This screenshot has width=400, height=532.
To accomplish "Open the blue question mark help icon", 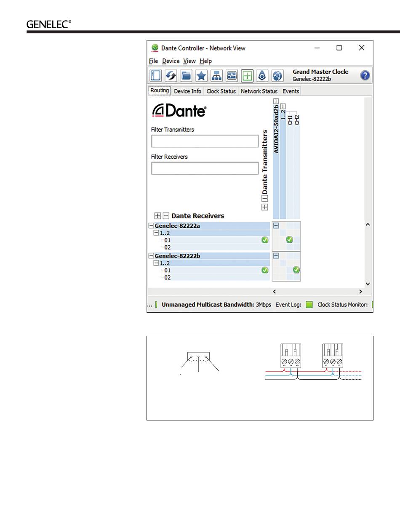I will [x=365, y=76].
